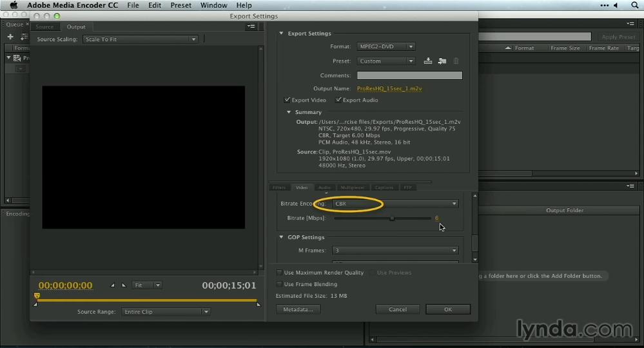
Task: Click the Add Source plus icon in Queue
Action: (x=10, y=37)
